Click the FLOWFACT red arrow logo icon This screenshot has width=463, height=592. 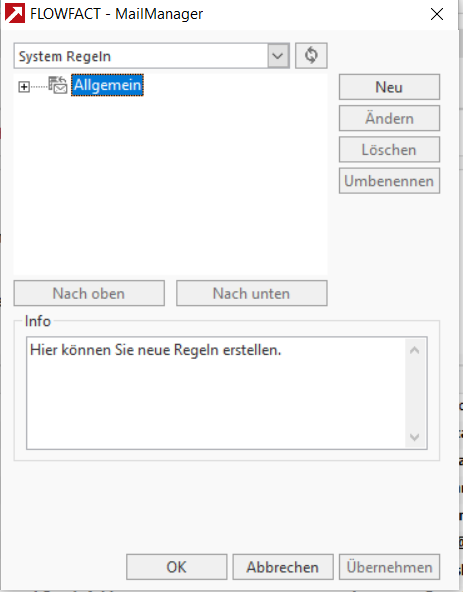[x=15, y=13]
